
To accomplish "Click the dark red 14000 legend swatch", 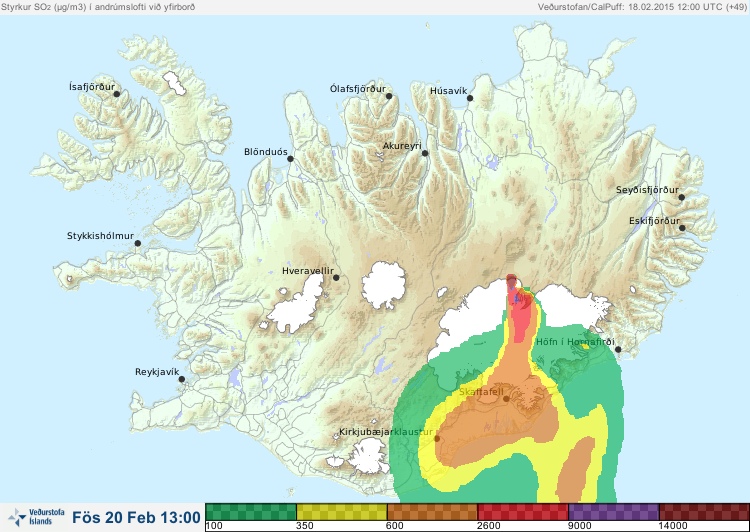I will click(x=704, y=512).
